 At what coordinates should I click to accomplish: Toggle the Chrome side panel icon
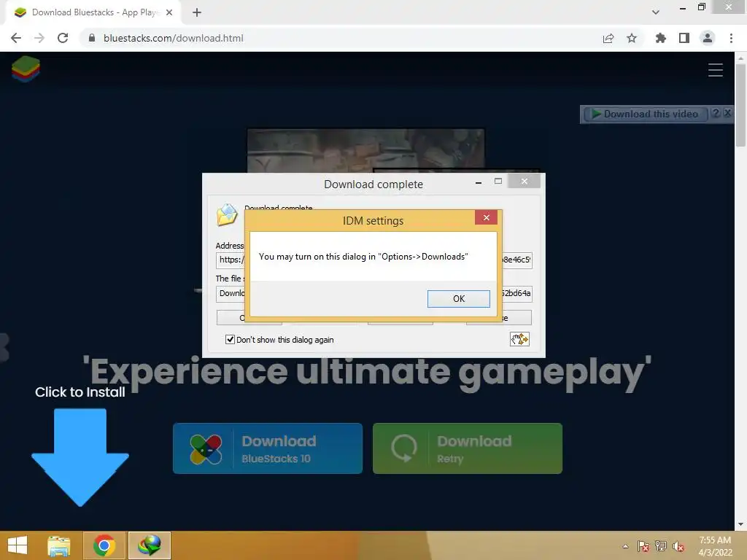[x=684, y=38]
